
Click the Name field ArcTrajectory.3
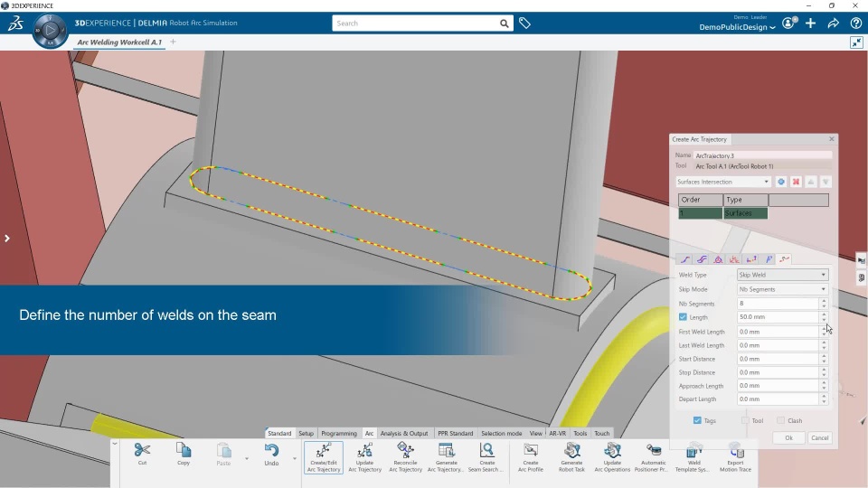point(763,155)
